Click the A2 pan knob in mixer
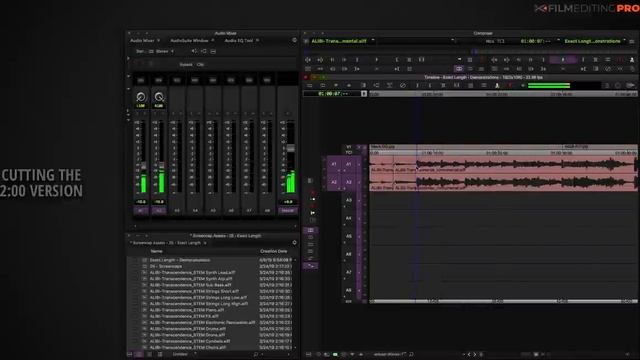Viewport: 640px width, 360px height. 159,97
